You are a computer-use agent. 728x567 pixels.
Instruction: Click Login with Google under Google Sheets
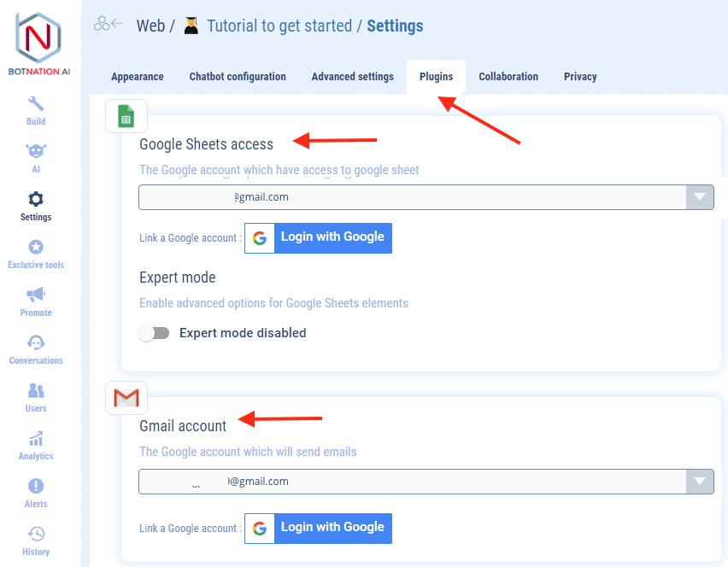tap(318, 237)
